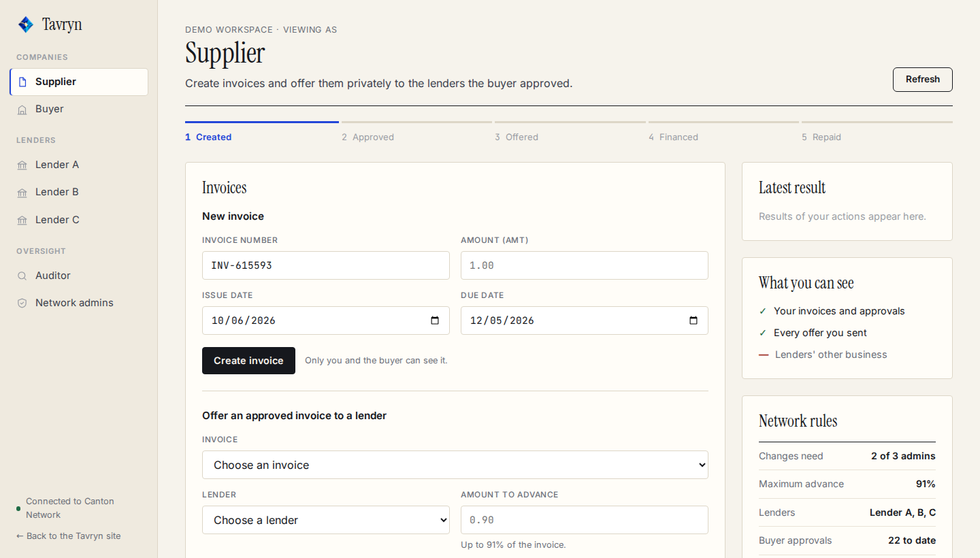Click the Lender C bank icon

[22, 220]
